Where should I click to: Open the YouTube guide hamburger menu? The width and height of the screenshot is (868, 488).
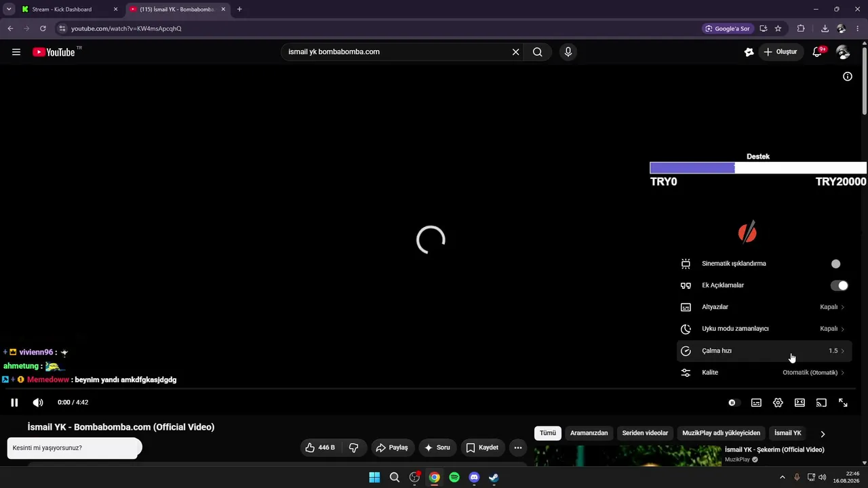pos(16,52)
